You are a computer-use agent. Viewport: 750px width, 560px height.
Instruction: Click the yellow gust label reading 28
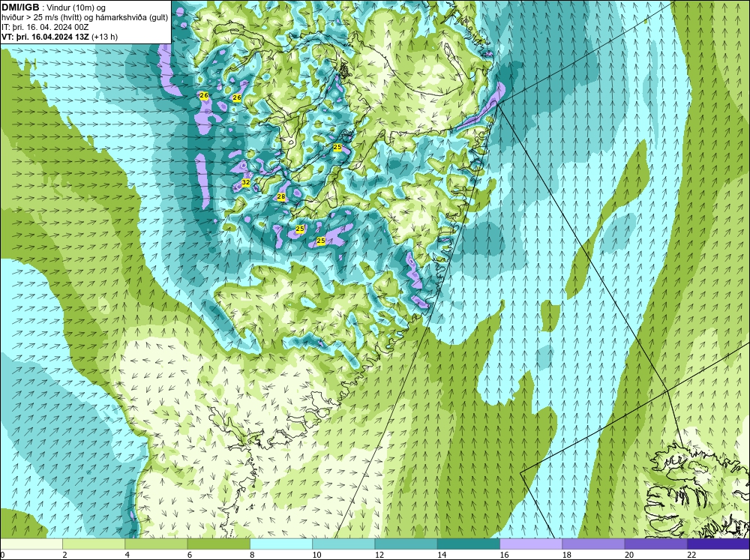281,196
